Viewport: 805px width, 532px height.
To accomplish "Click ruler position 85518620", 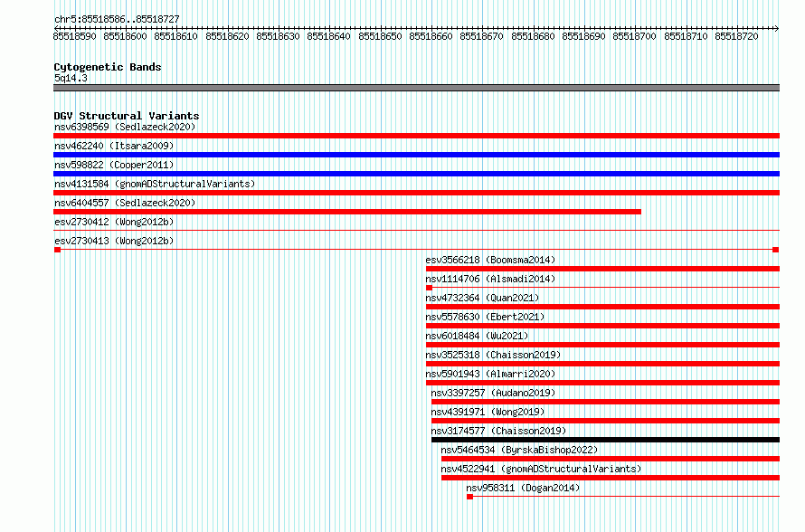I will [227, 36].
